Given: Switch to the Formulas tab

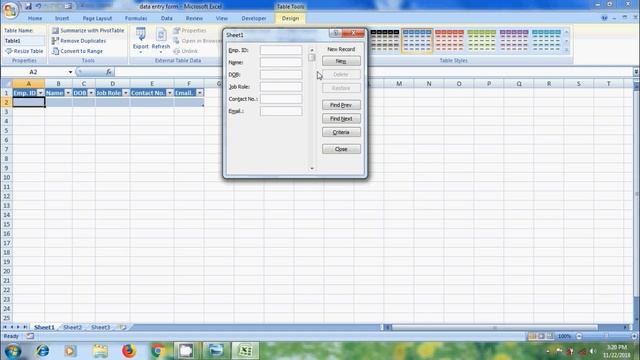Looking at the screenshot, I should pyautogui.click(x=136, y=18).
